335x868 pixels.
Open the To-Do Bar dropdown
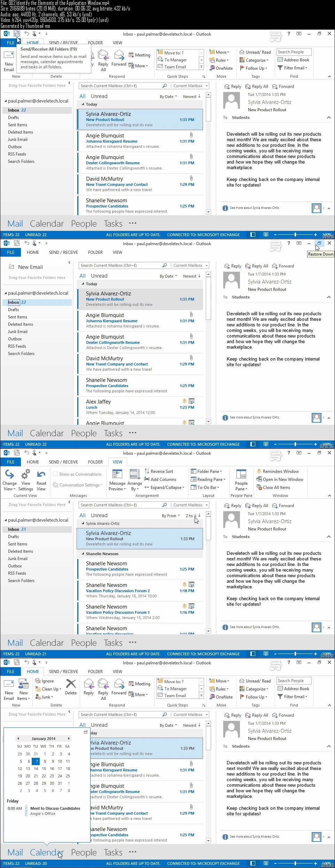(x=205, y=488)
